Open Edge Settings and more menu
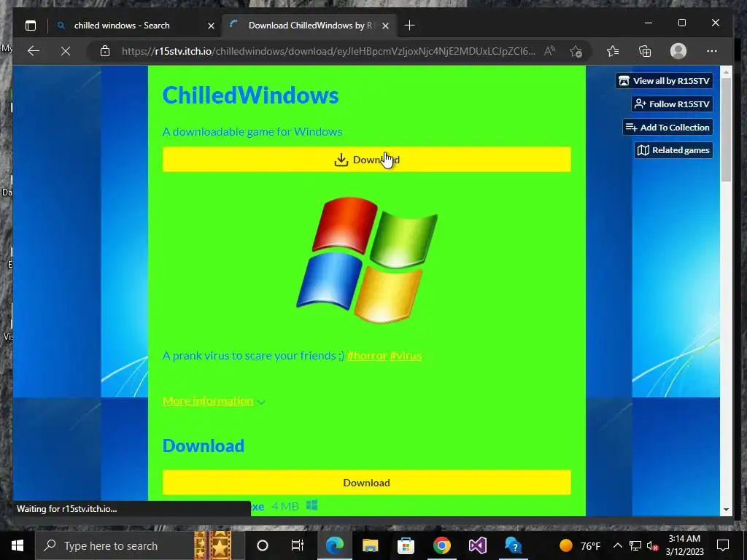The height and width of the screenshot is (560, 747). 712,51
